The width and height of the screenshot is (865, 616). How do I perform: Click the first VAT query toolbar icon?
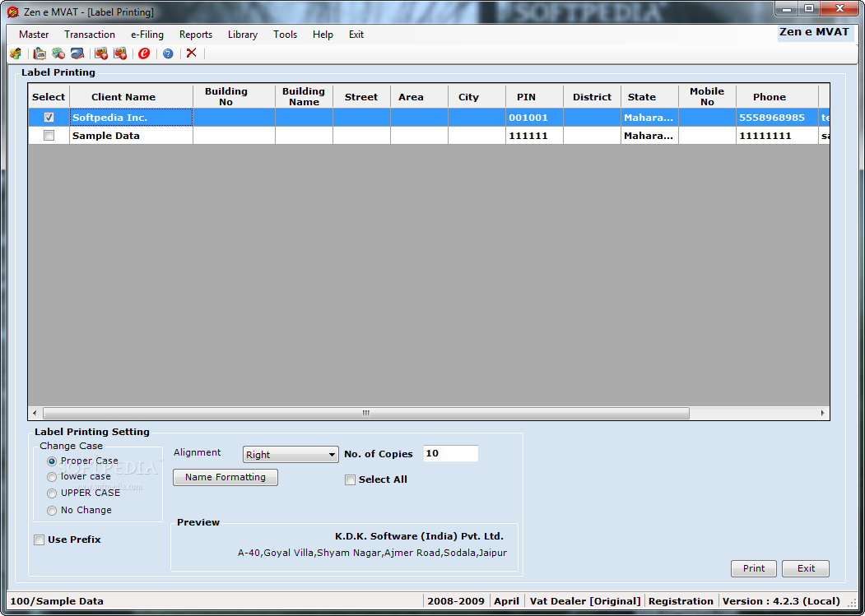(x=101, y=53)
